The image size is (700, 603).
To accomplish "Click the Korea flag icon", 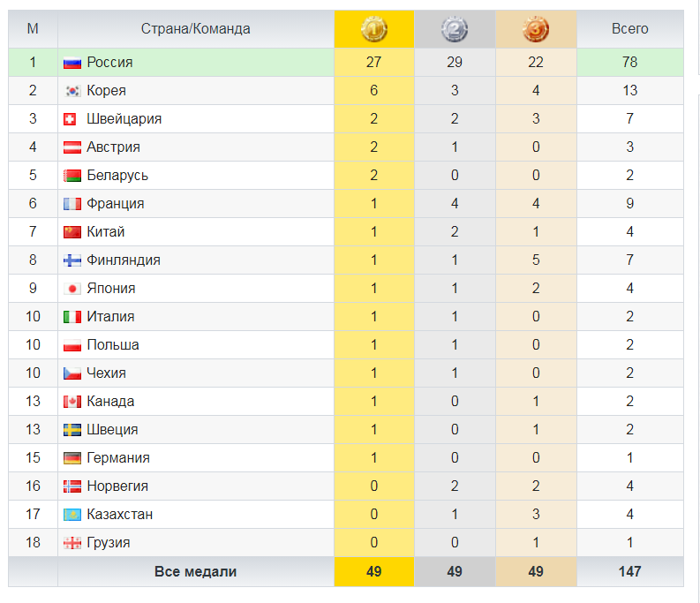I will coord(72,91).
